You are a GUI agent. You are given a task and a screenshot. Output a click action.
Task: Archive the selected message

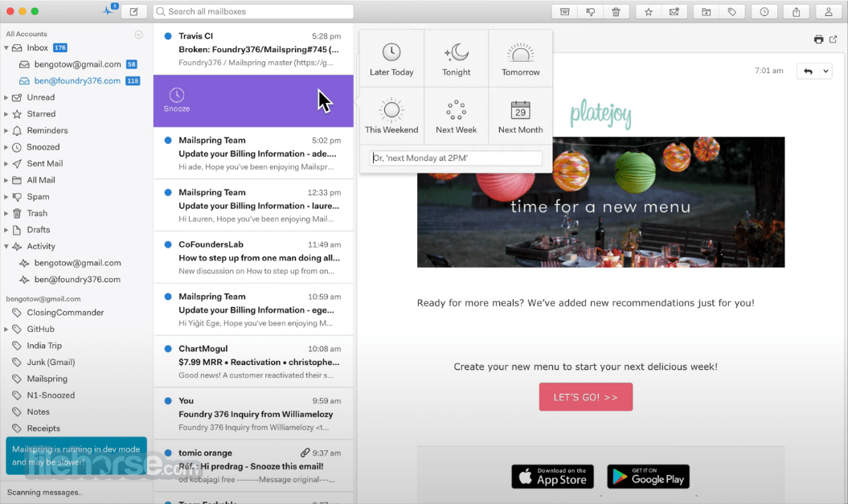point(564,11)
